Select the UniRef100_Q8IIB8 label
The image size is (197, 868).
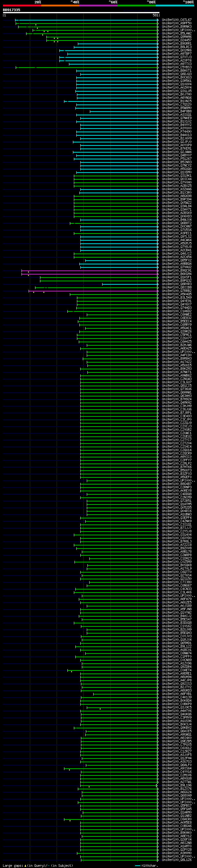click(x=176, y=287)
